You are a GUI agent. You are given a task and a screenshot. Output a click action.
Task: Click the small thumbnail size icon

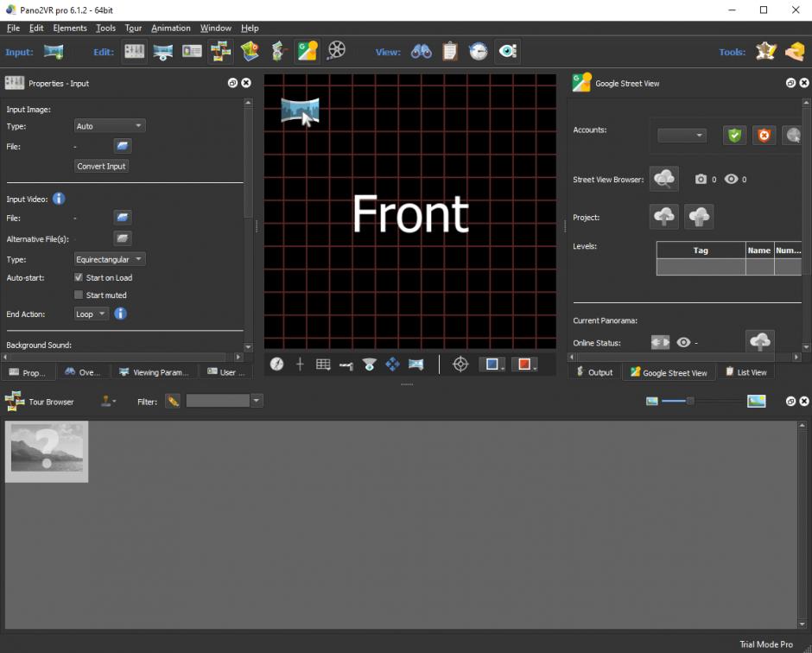pyautogui.click(x=651, y=401)
